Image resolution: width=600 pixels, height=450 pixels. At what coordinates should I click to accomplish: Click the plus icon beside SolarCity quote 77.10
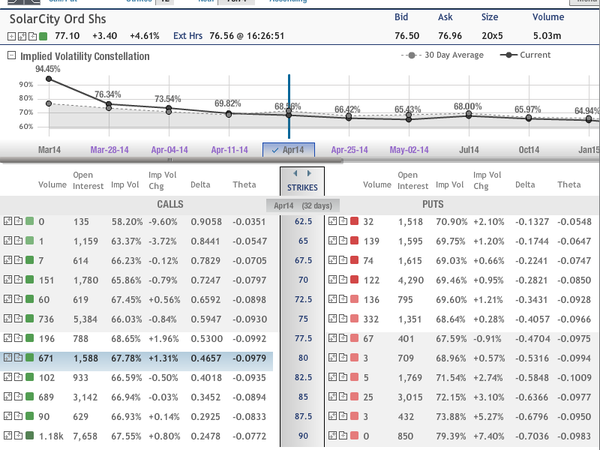[11, 36]
